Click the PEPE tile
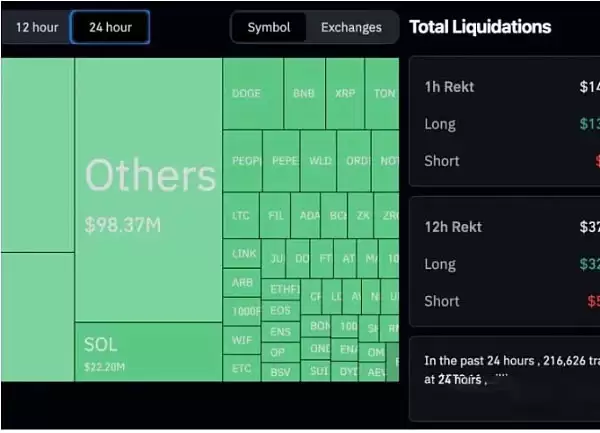600x433 pixels. 285,160
